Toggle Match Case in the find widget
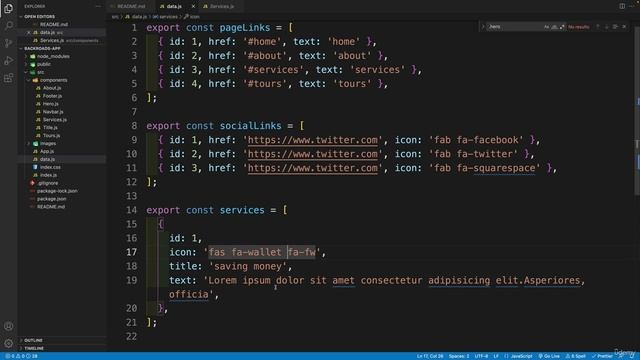 546,27
